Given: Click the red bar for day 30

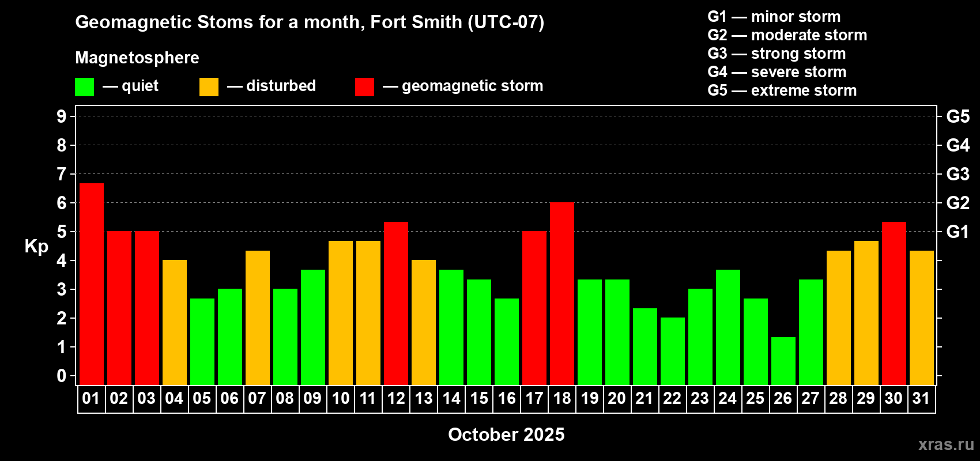Looking at the screenshot, I should coord(894,303).
